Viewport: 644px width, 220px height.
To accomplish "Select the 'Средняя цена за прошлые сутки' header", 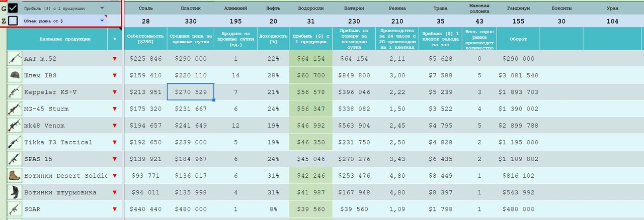I will (191, 39).
